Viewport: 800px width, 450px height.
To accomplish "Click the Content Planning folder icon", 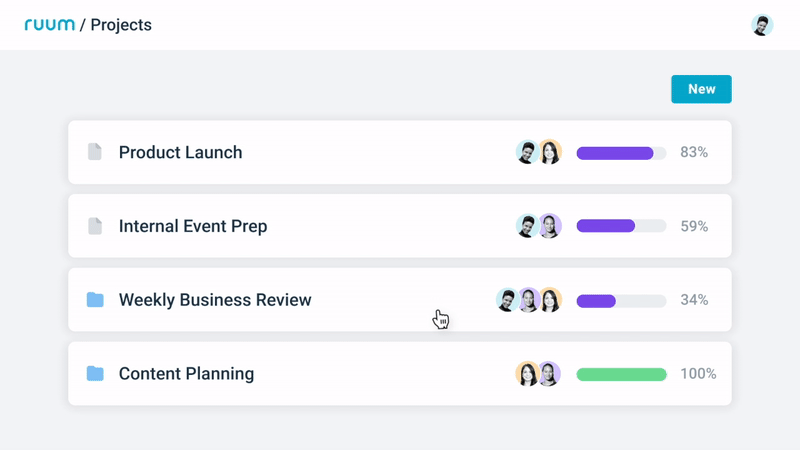I will point(95,374).
